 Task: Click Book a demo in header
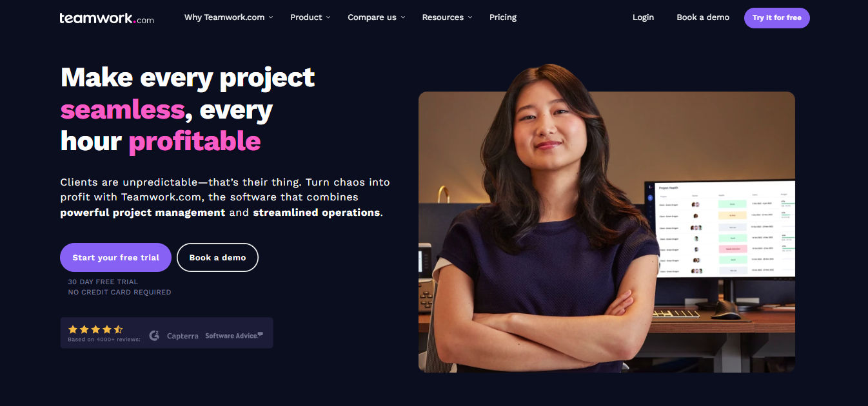[703, 17]
